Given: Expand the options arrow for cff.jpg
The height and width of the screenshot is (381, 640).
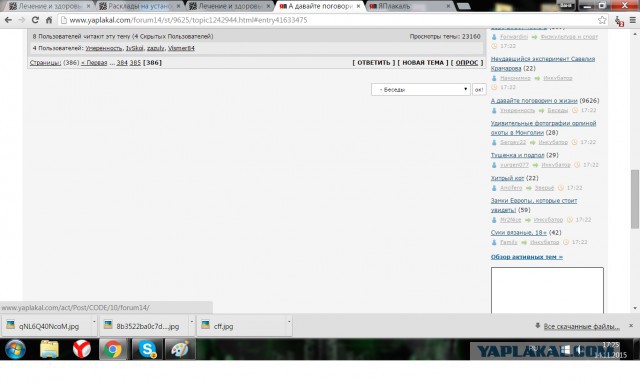Looking at the screenshot, I should point(289,322).
